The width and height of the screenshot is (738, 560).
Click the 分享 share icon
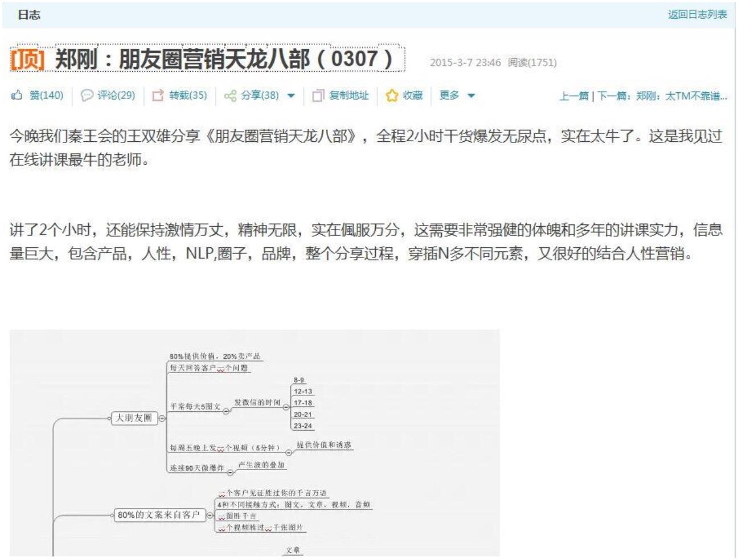[230, 96]
